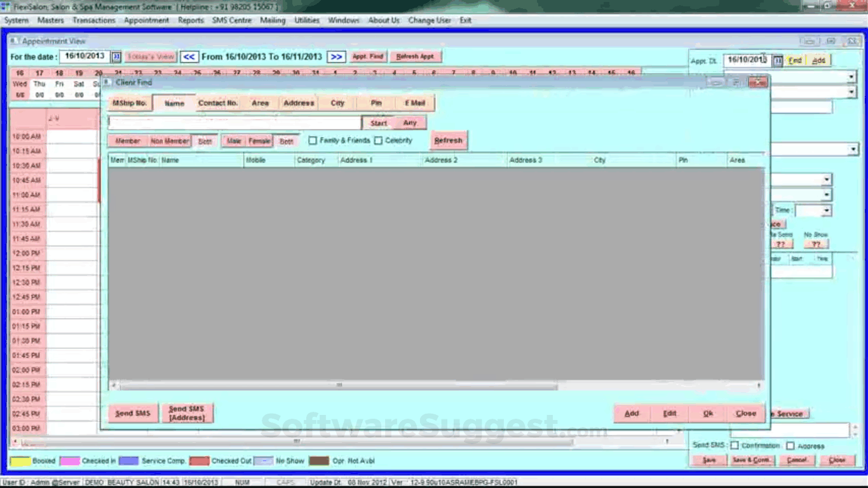Screen dimensions: 868x488
Task: Open calendar icon next to Appt. Dt field
Action: (x=778, y=60)
